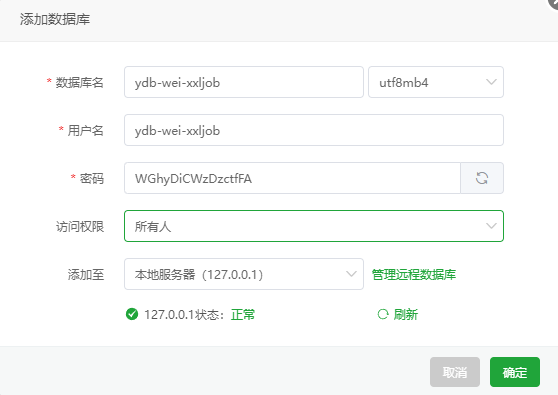558x395 pixels.
Task: Click the green checkmark status icon
Action: pyautogui.click(x=132, y=314)
